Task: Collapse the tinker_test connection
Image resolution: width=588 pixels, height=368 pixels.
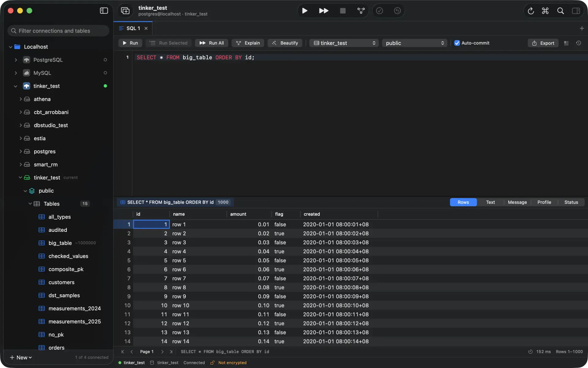Action: (x=16, y=86)
